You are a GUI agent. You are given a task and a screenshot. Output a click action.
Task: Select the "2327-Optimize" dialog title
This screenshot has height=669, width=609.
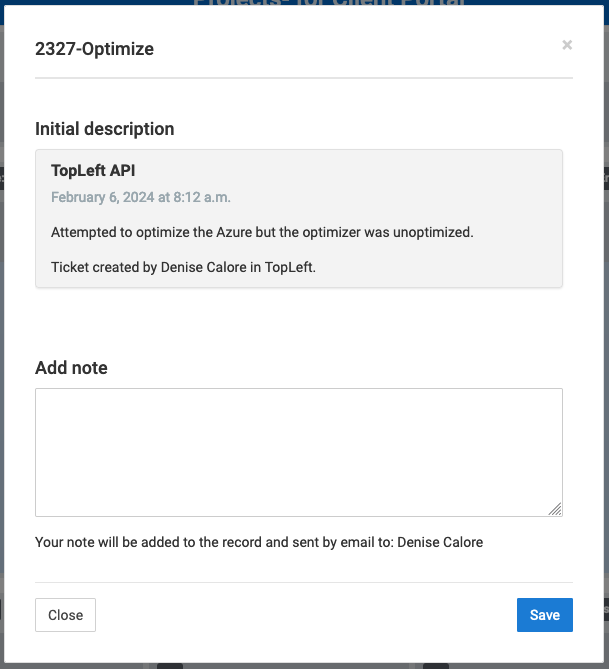(94, 49)
